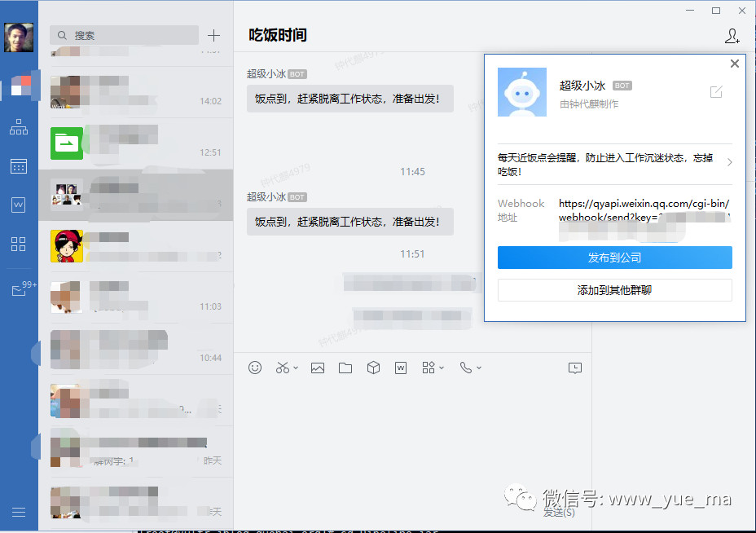Click the search box in the chat list
The height and width of the screenshot is (533, 756).
124,35
